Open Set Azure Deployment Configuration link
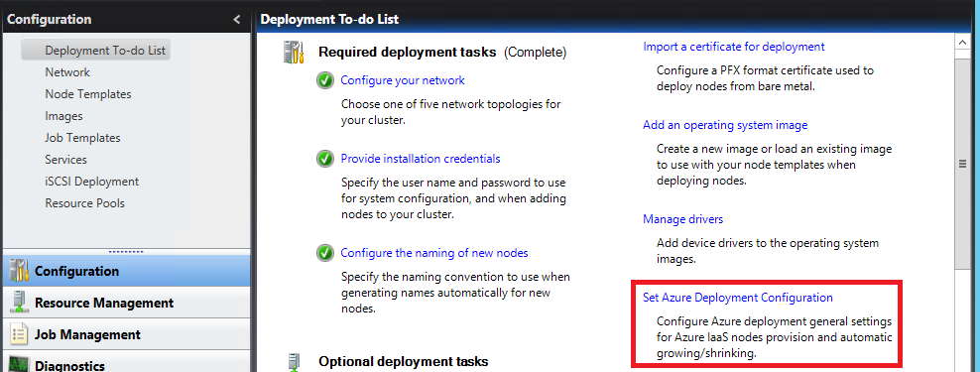The height and width of the screenshot is (372, 980). click(738, 298)
